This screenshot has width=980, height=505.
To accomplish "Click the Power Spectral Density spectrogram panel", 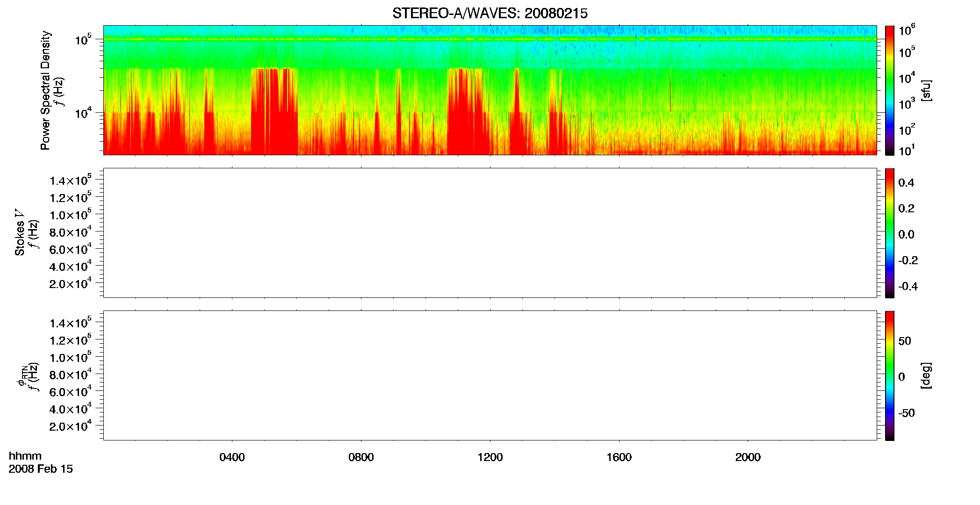I will point(490,90).
